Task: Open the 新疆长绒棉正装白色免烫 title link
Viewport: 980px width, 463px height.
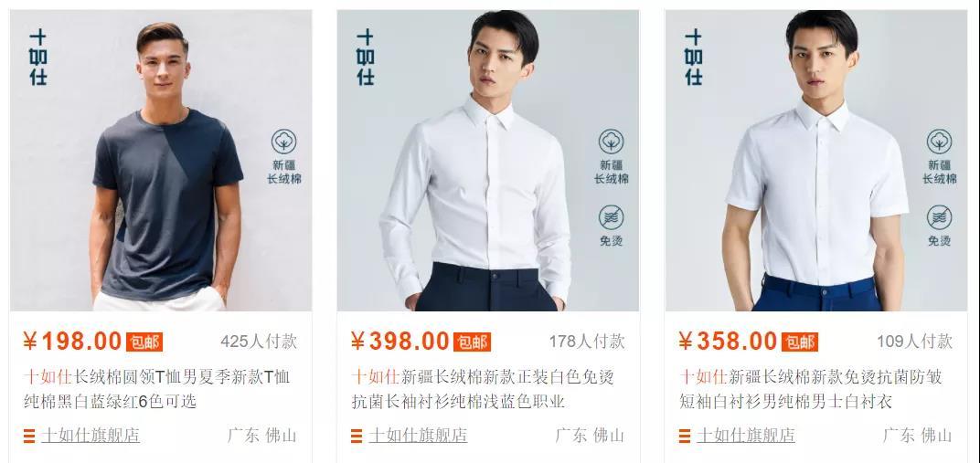Action: 483,389
